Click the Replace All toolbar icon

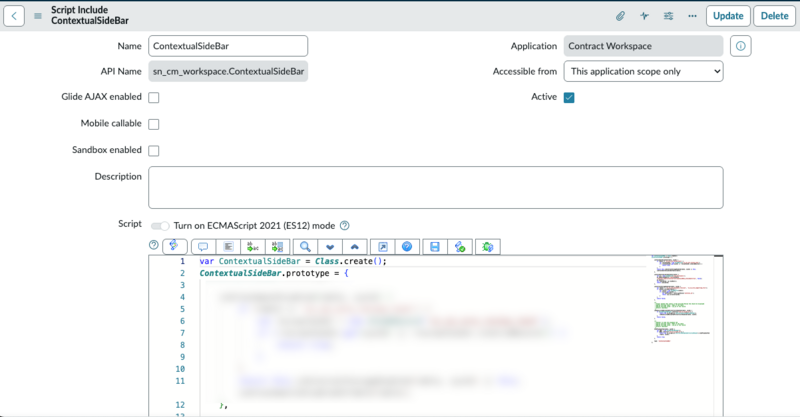coord(278,247)
